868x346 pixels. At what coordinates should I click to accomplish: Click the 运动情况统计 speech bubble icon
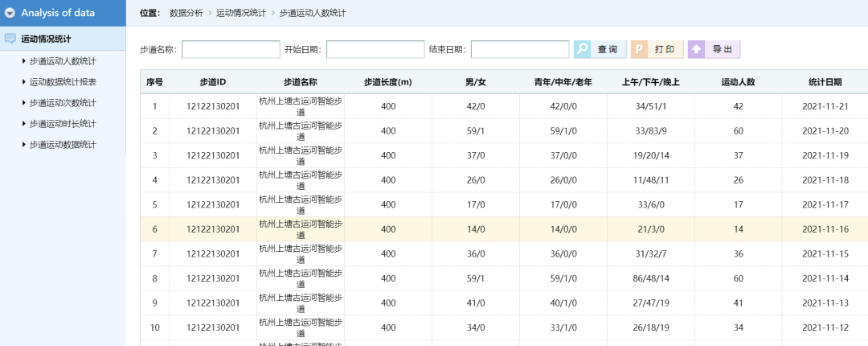click(x=10, y=39)
